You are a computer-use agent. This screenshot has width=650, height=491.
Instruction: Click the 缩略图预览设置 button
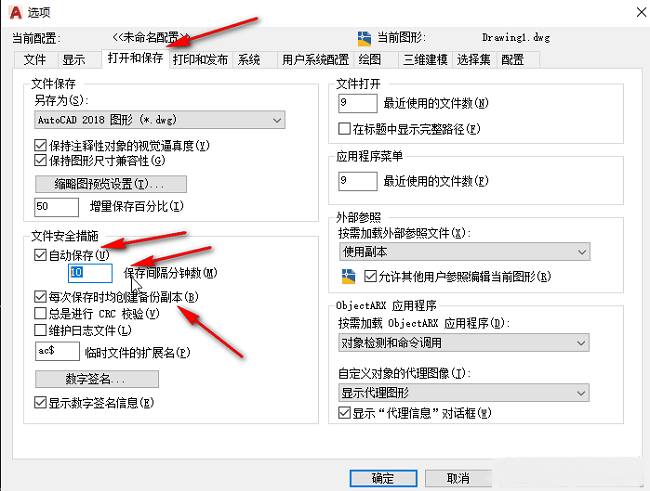[x=111, y=184]
